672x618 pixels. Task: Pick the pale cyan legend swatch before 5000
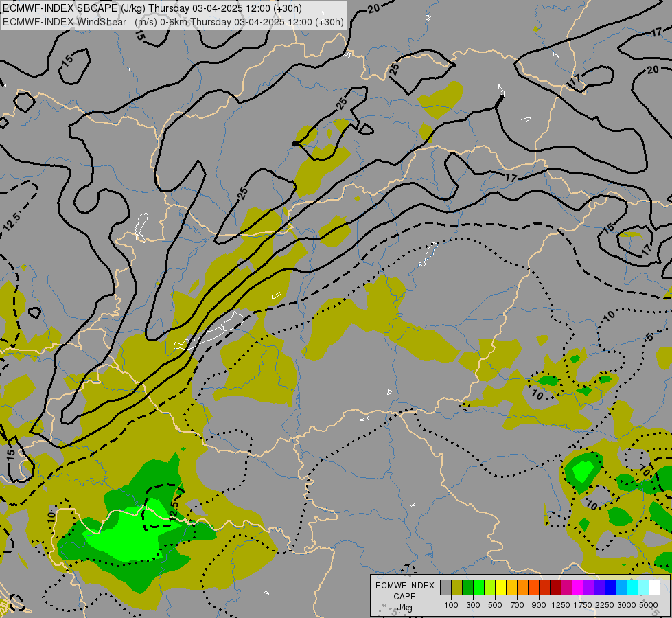pos(643,587)
